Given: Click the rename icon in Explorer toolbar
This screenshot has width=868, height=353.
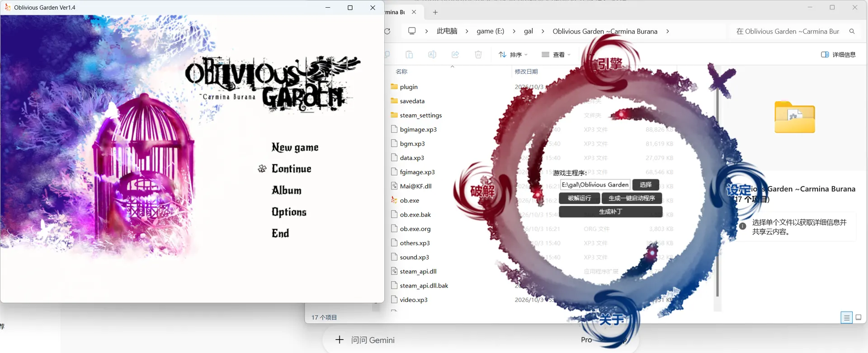Looking at the screenshot, I should (x=432, y=55).
